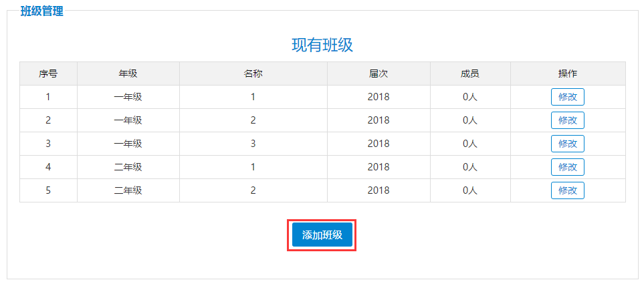
Task: Select the 序号 column header
Action: coord(48,74)
